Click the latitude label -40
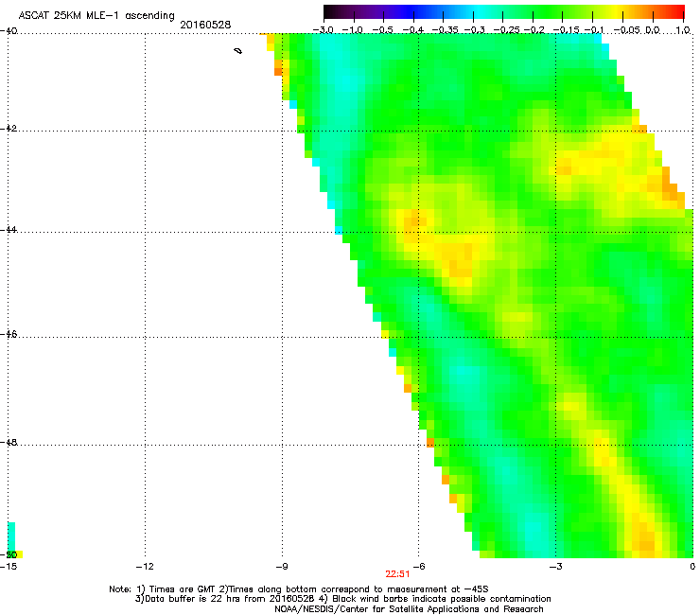 [9, 31]
